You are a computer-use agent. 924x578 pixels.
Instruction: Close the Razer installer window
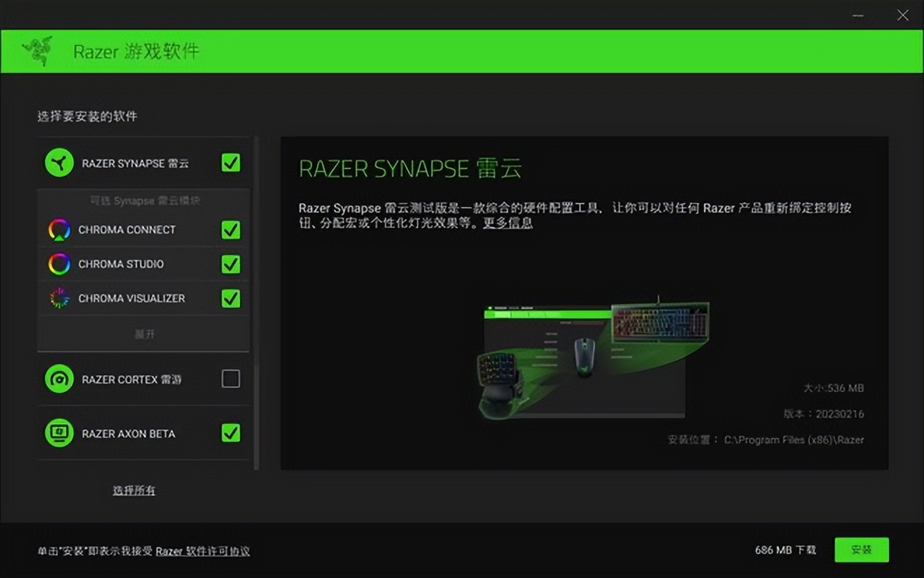903,15
